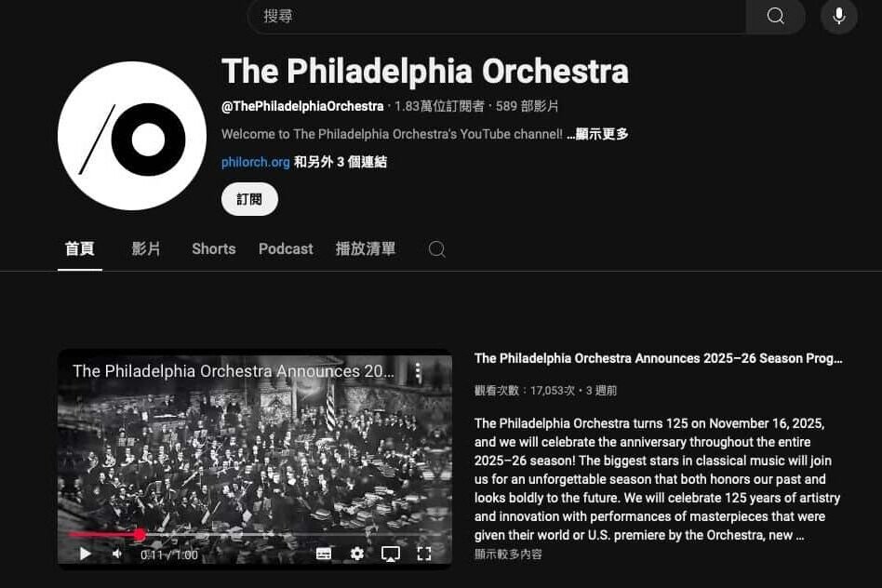
Task: Click the search magnifier button in top bar
Action: [775, 16]
